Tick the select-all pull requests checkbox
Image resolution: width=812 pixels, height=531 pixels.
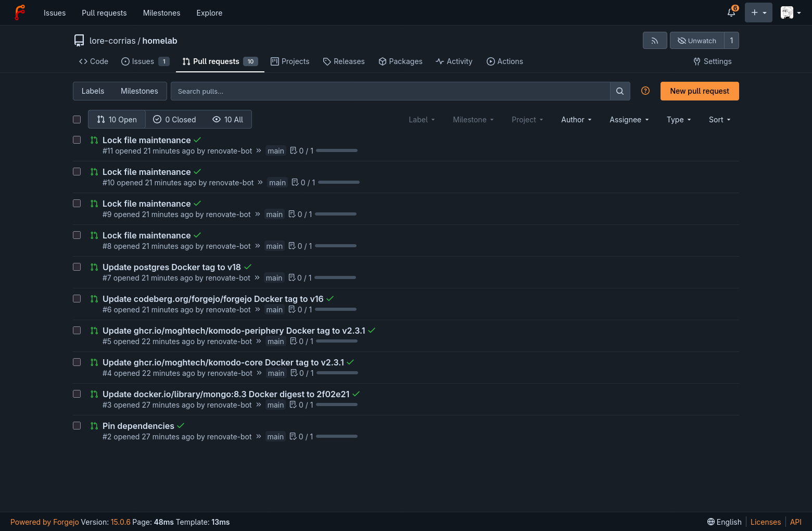[x=77, y=120]
